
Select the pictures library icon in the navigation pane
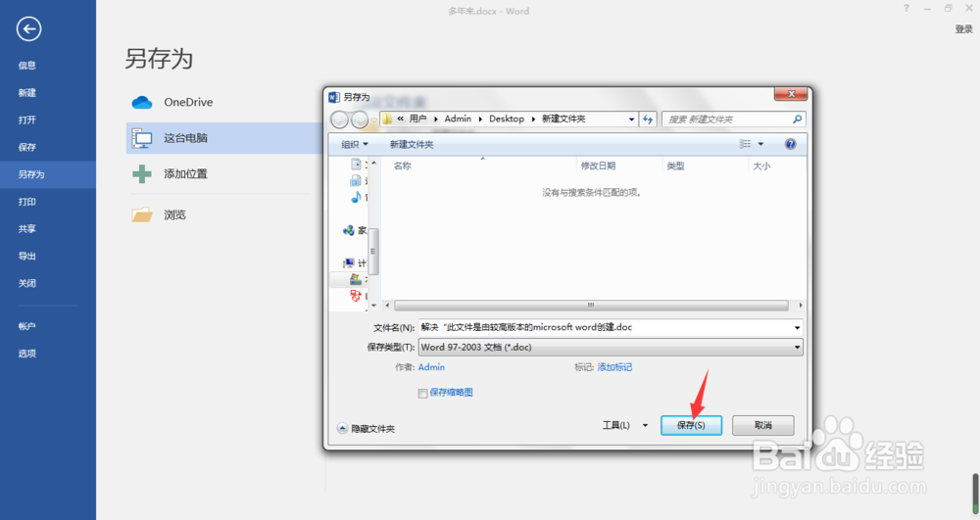tap(356, 180)
